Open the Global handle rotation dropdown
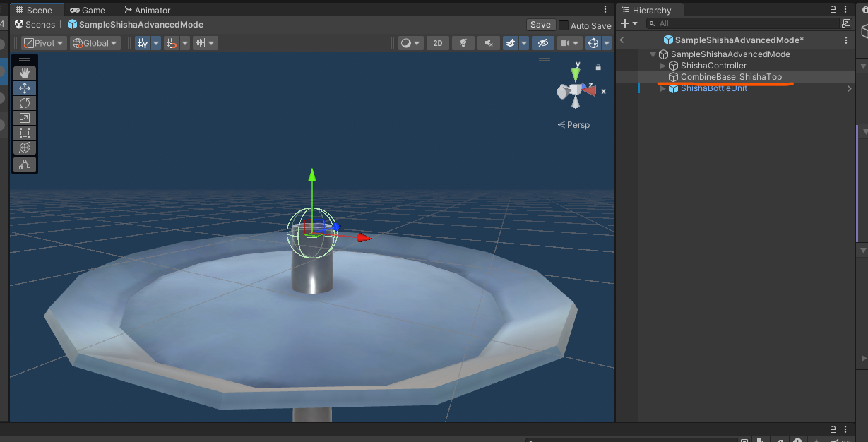Image resolution: width=868 pixels, height=442 pixels. 95,43
